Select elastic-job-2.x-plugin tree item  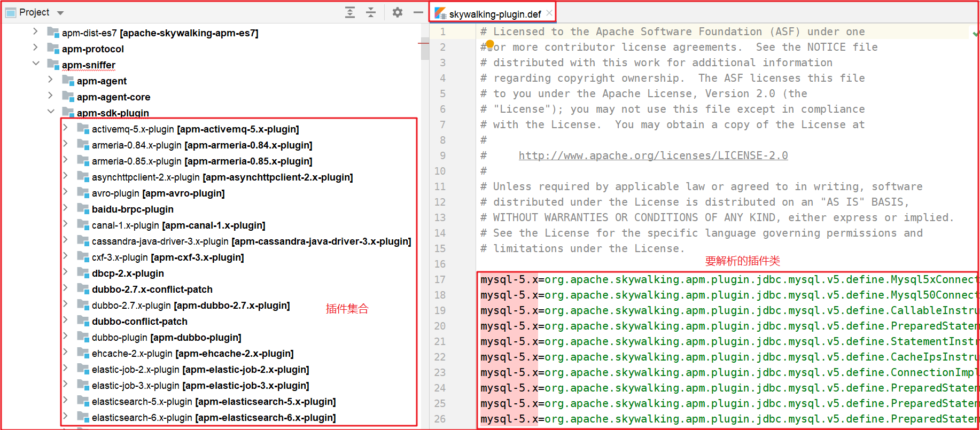(200, 370)
